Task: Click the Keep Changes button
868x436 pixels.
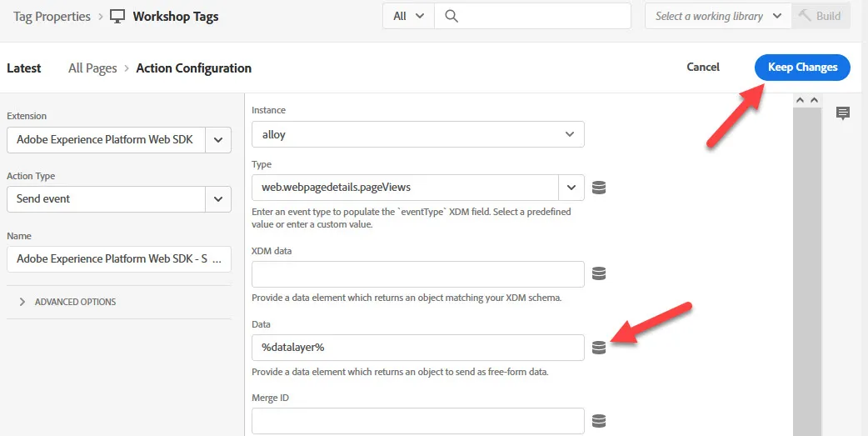Action: pos(802,68)
